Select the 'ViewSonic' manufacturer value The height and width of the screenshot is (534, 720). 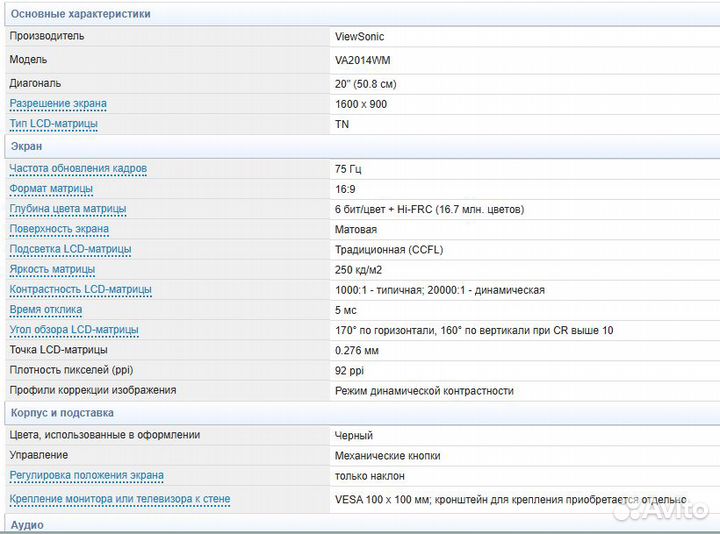[360, 37]
